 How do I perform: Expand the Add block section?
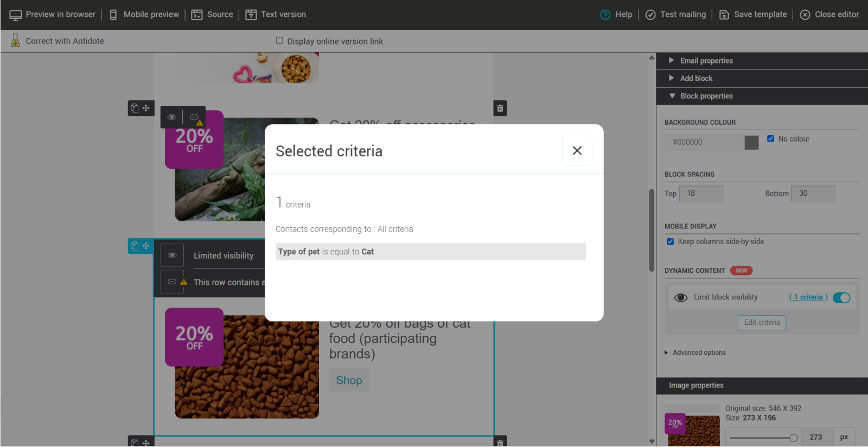[696, 78]
